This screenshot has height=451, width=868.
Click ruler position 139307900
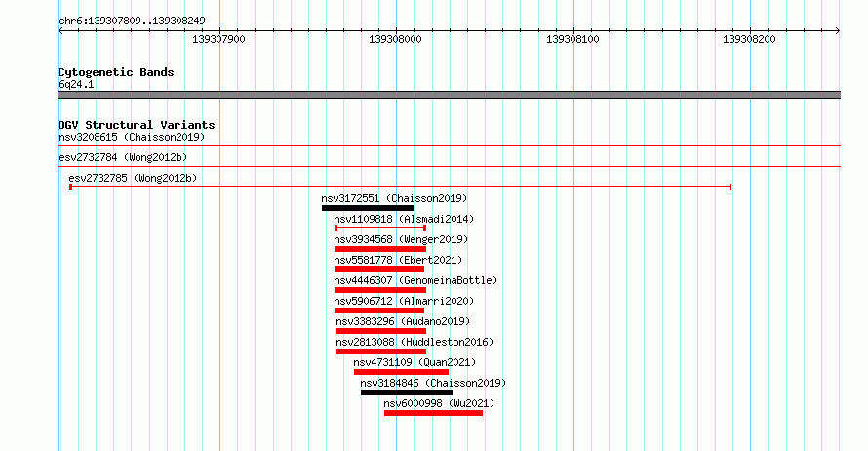tap(219, 39)
